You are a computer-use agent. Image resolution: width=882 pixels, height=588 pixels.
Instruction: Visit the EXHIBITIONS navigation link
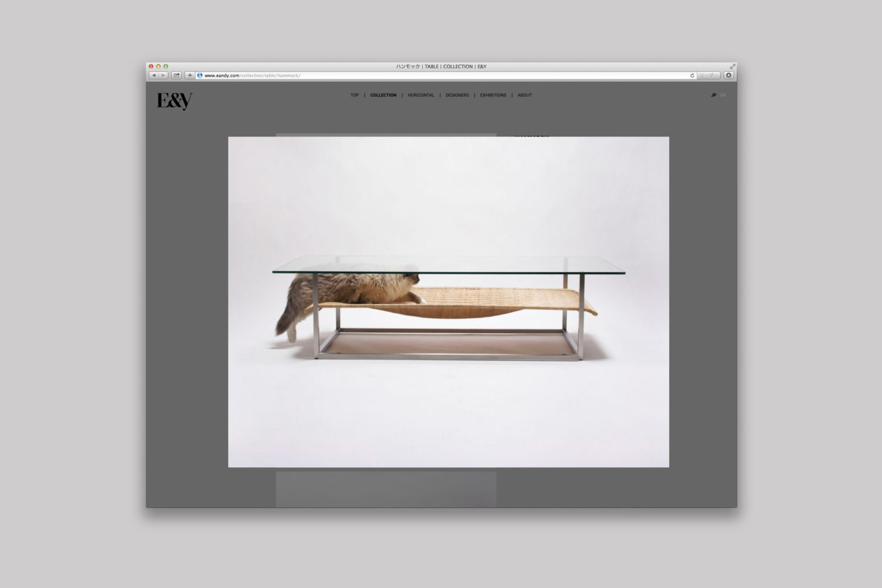pos(493,95)
